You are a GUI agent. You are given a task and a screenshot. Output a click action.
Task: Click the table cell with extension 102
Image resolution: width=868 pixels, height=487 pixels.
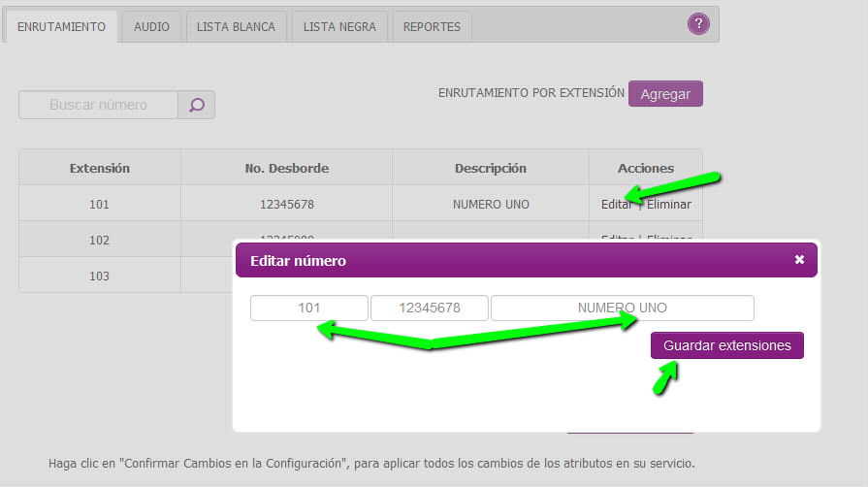(x=100, y=240)
